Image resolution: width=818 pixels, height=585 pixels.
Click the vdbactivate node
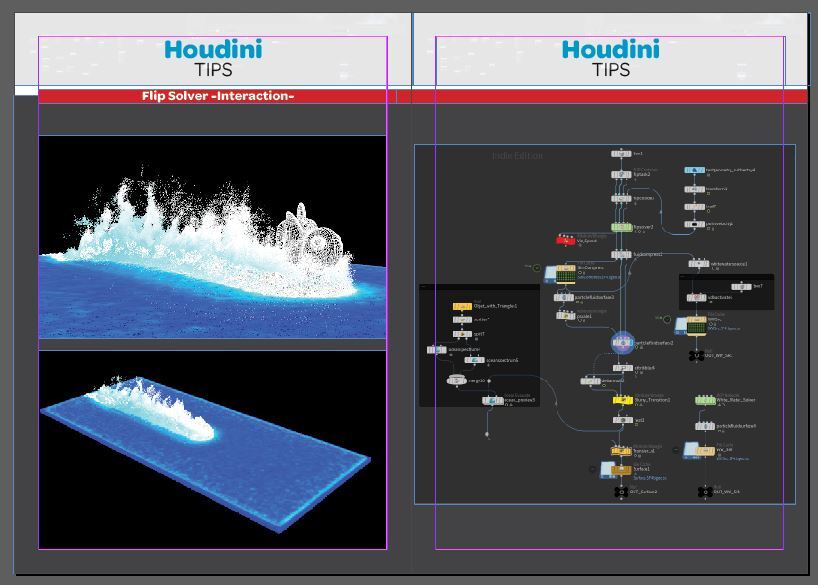point(696,297)
